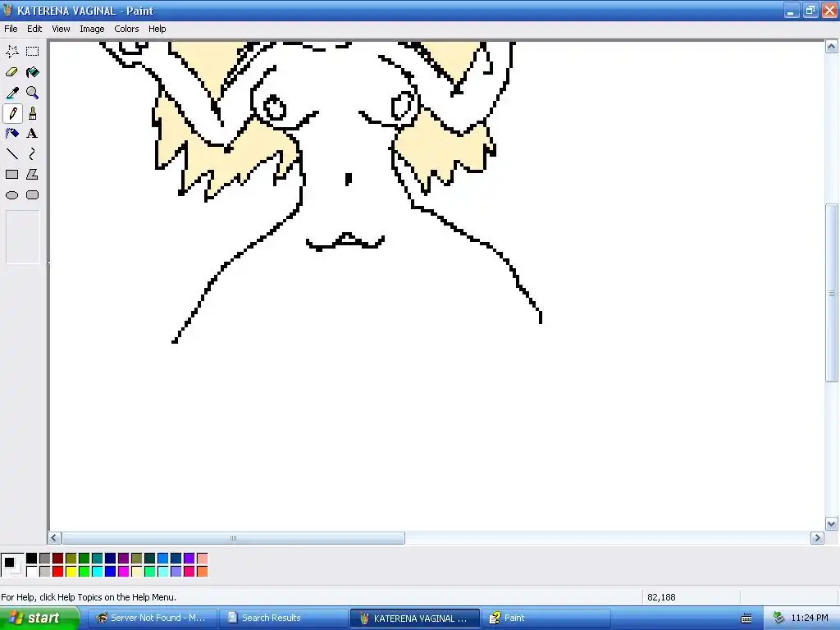The image size is (840, 630).
Task: Select the Brush tool
Action: coord(33,113)
